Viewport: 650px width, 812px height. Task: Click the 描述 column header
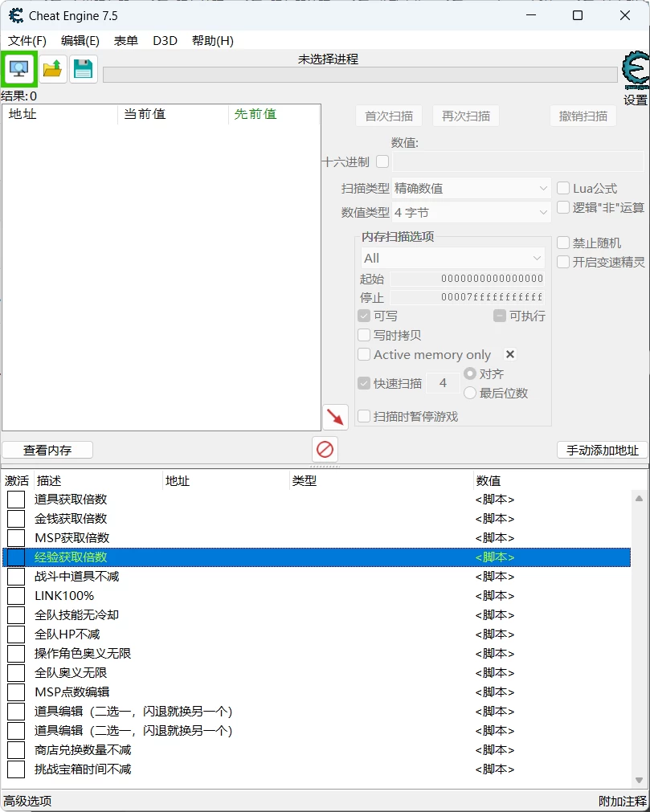tap(98, 481)
